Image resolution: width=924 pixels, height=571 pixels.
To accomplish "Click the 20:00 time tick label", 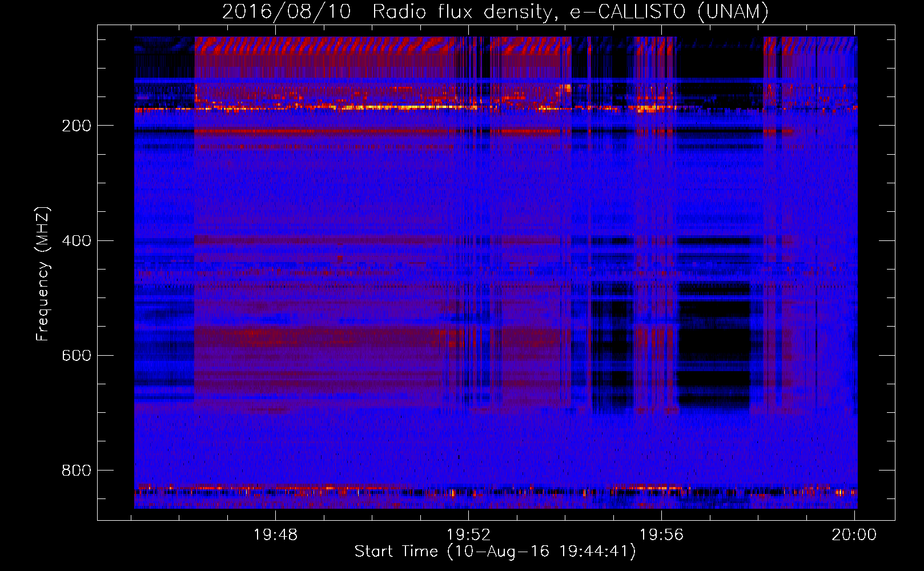I will point(854,534).
